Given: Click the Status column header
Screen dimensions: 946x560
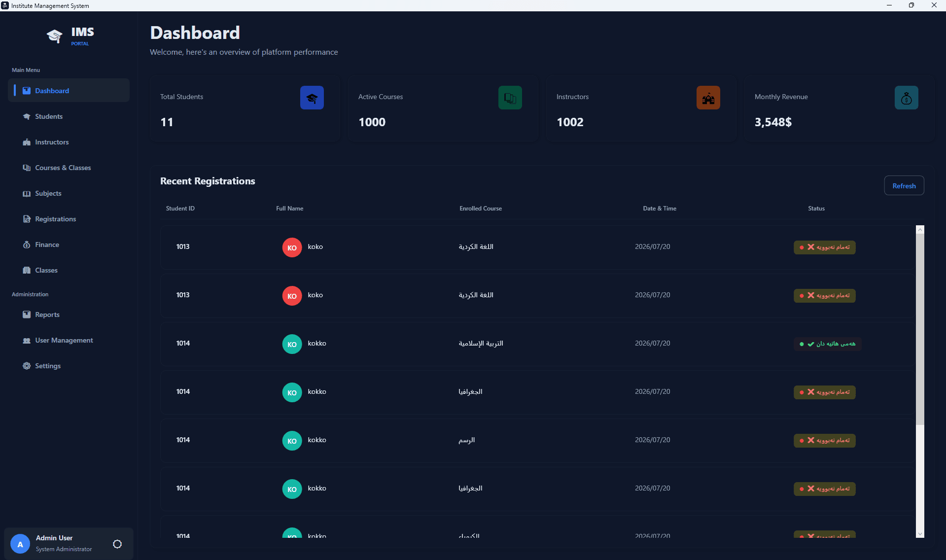Looking at the screenshot, I should click(816, 209).
